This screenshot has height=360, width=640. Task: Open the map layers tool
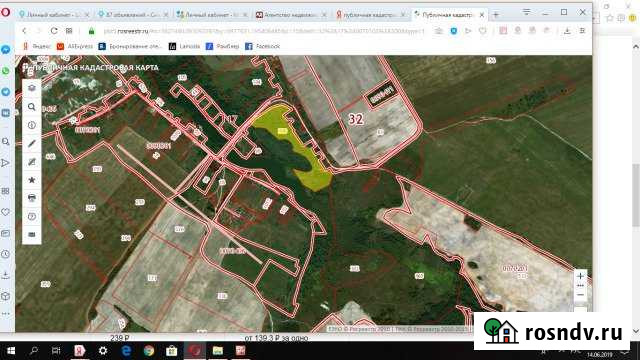[31, 88]
